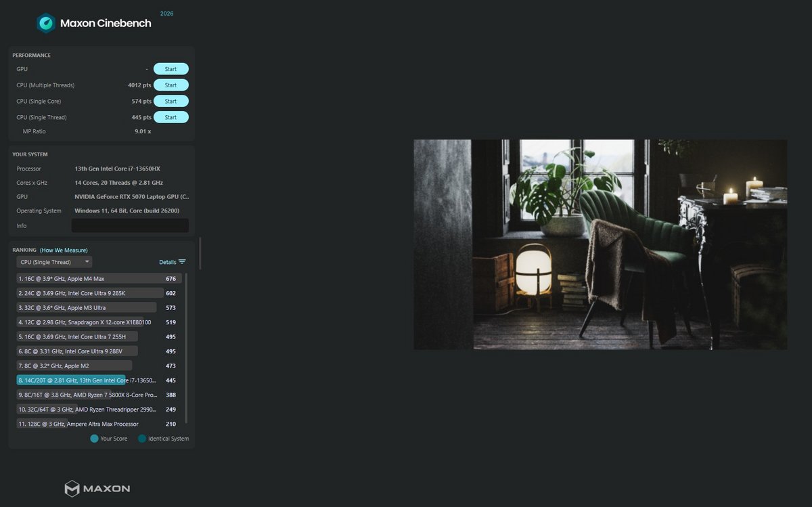Viewport: 812px width, 507px height.
Task: Select the highlighted 13th Gen i7-13650 ranking row
Action: pyautogui.click(x=99, y=380)
